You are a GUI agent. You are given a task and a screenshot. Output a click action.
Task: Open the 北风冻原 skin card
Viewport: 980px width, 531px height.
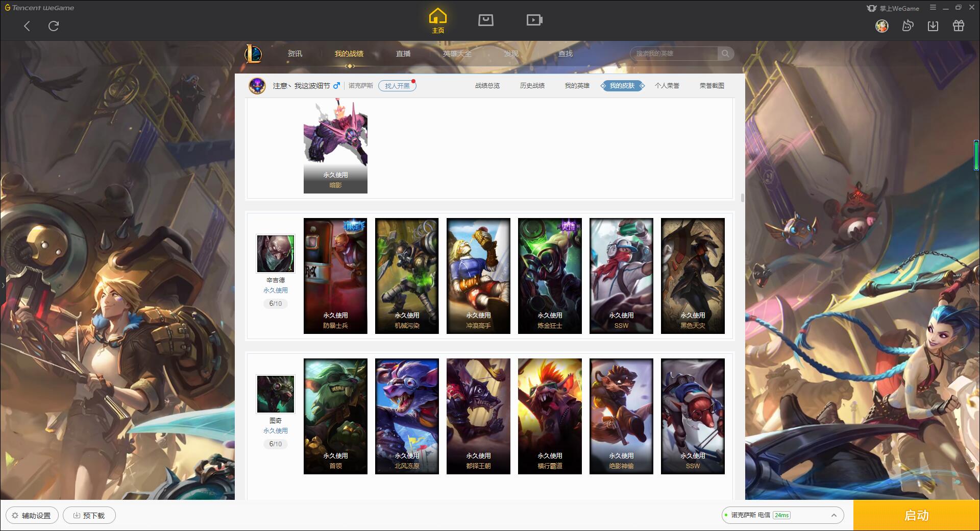[407, 416]
